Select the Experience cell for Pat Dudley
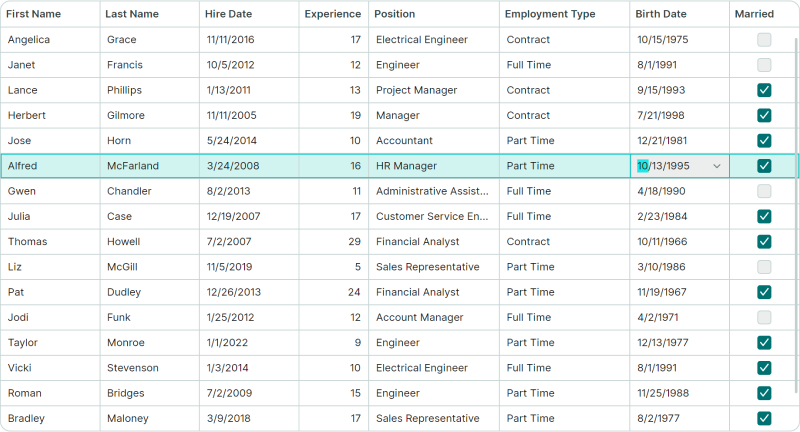 334,292
